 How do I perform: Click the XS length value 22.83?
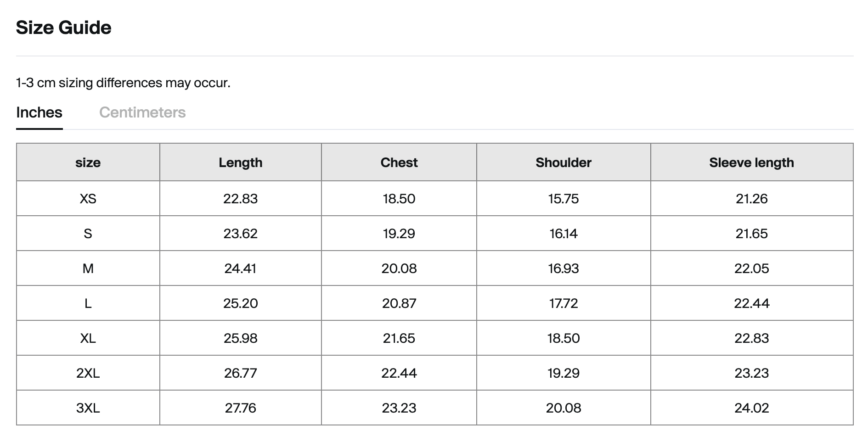240,199
